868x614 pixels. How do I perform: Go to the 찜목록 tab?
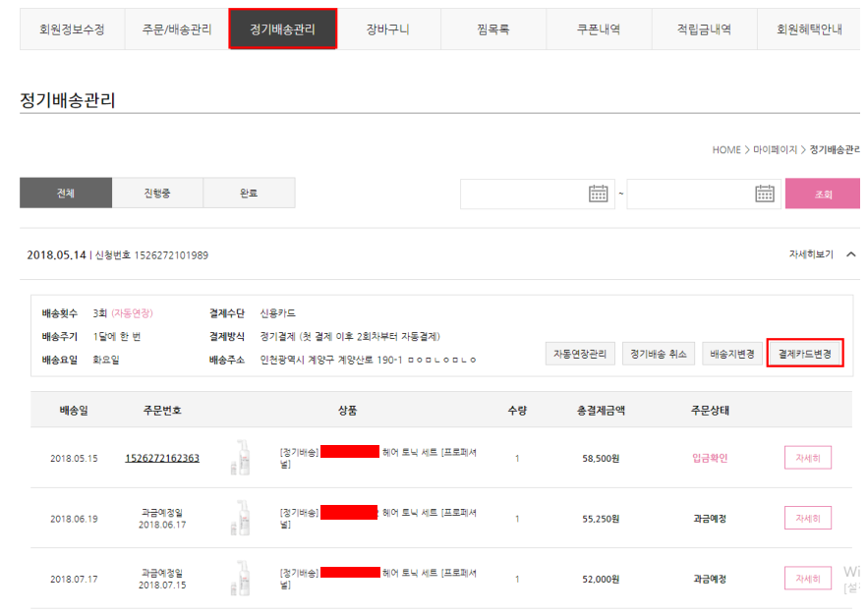click(493, 29)
